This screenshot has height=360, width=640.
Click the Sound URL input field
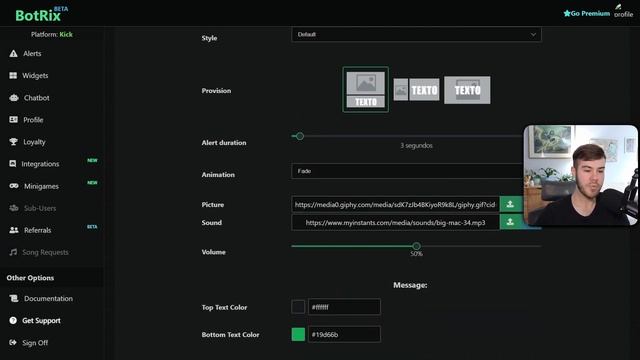pos(396,222)
